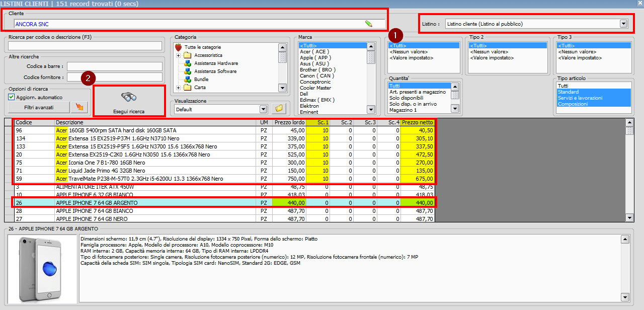
Task: Click the Cliente field showing ANCORA SNC
Action: (199, 24)
